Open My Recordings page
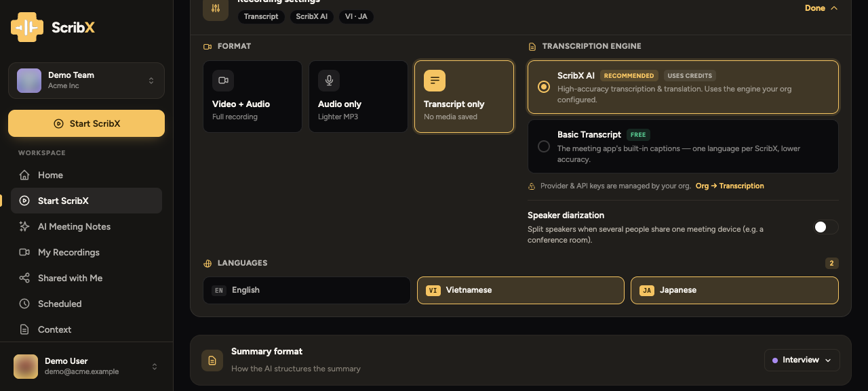 86,252
